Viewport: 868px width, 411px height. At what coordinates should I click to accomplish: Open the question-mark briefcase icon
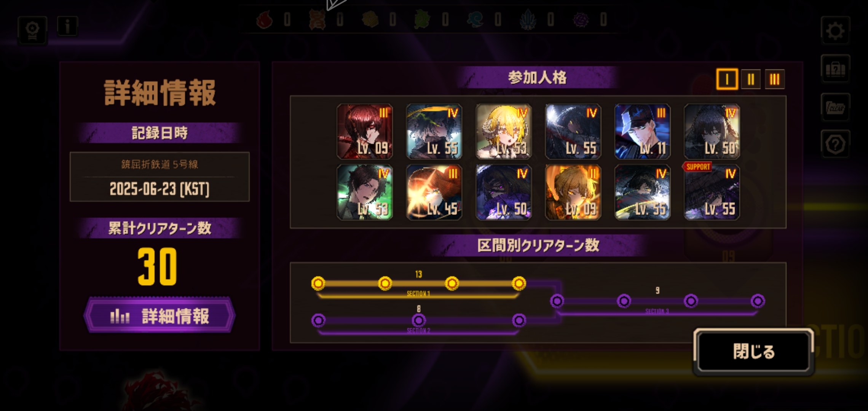click(x=835, y=69)
